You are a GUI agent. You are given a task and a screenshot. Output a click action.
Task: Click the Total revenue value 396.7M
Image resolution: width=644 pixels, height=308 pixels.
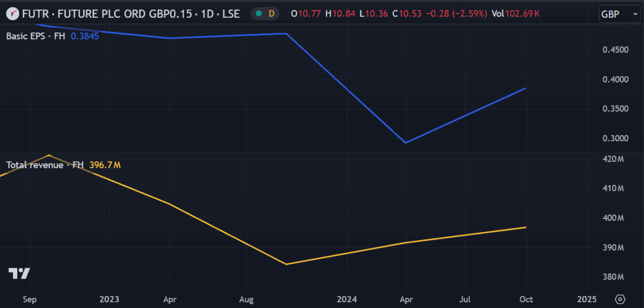[x=105, y=165]
